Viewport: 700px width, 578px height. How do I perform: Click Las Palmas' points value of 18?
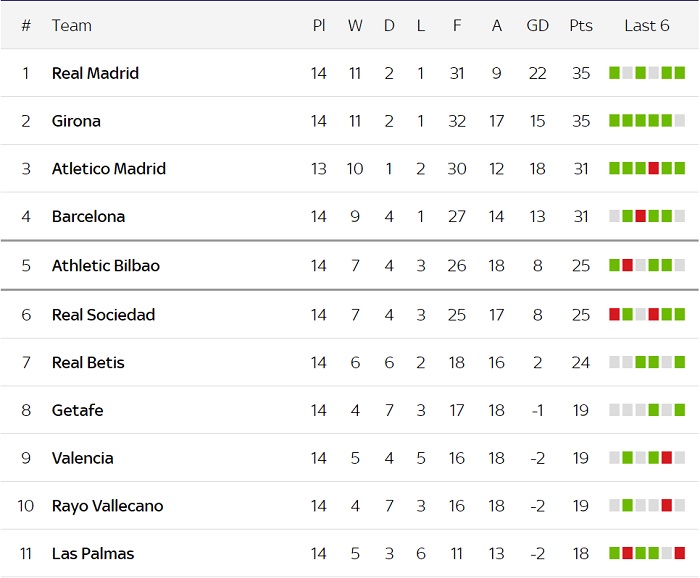581,554
